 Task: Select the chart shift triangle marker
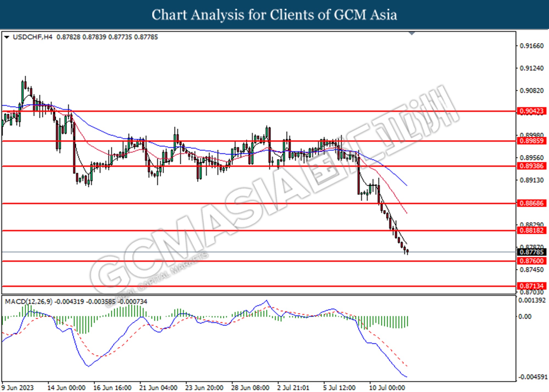point(412,33)
